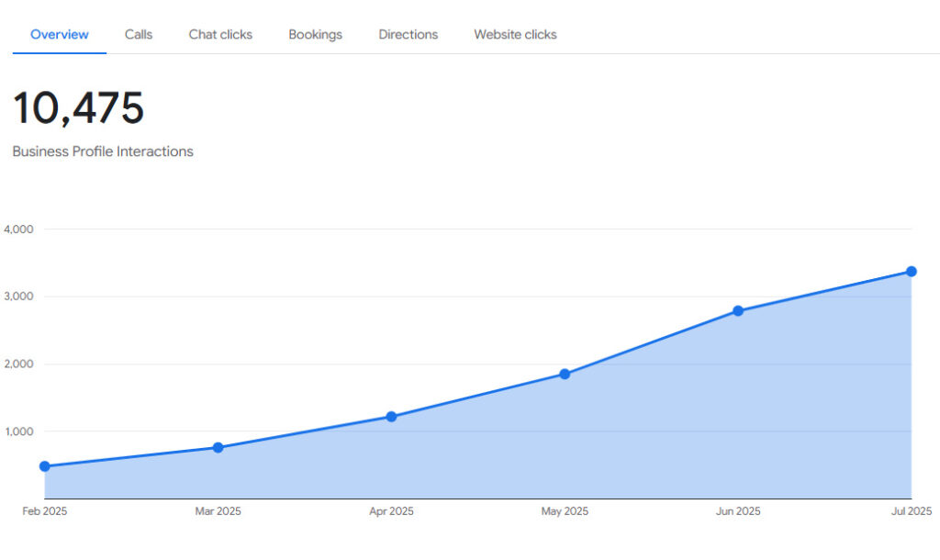The height and width of the screenshot is (560, 940).
Task: Select the Chat clicks tab
Action: click(220, 35)
